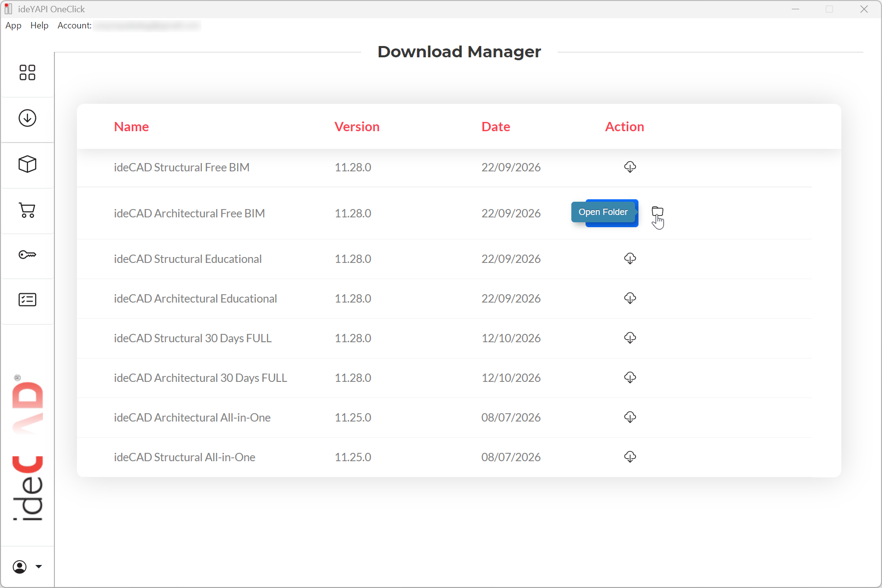Select 'ideCAD Architectural All-in-One' name
This screenshot has height=588, width=882.
192,418
